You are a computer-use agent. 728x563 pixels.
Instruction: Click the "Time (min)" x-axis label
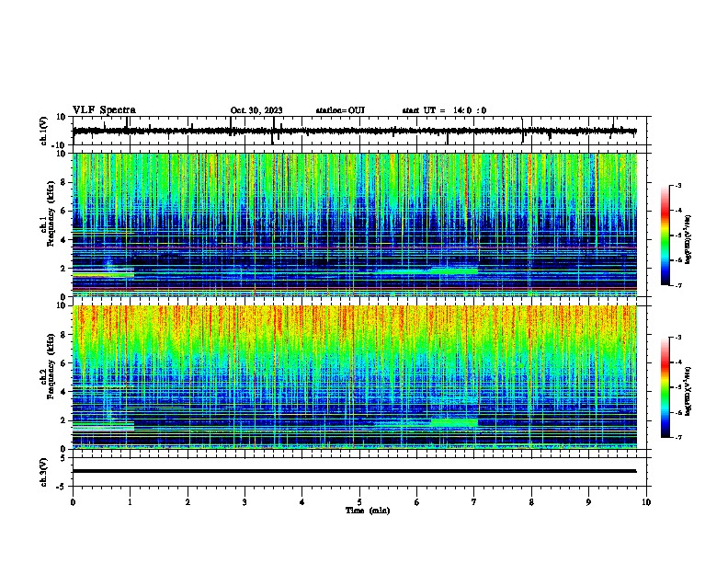[368, 511]
